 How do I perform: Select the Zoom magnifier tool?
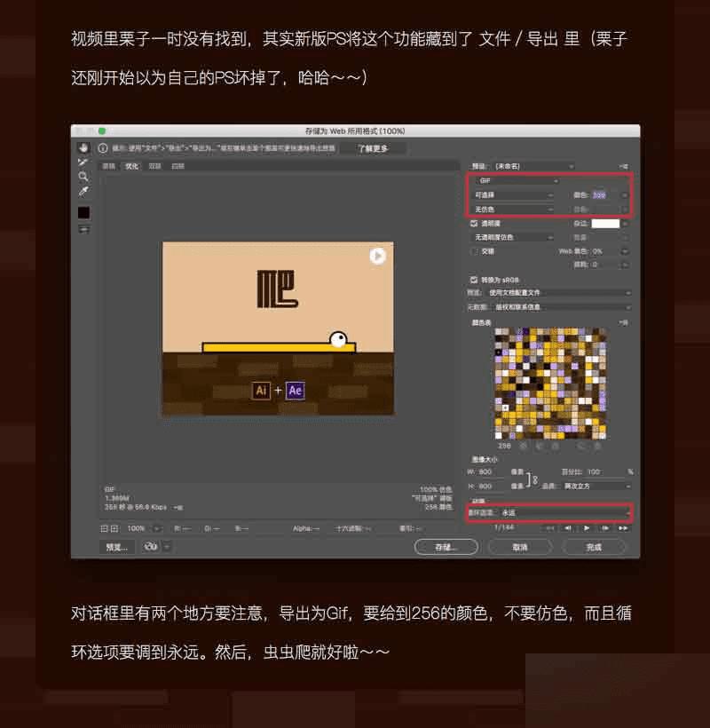coord(83,177)
